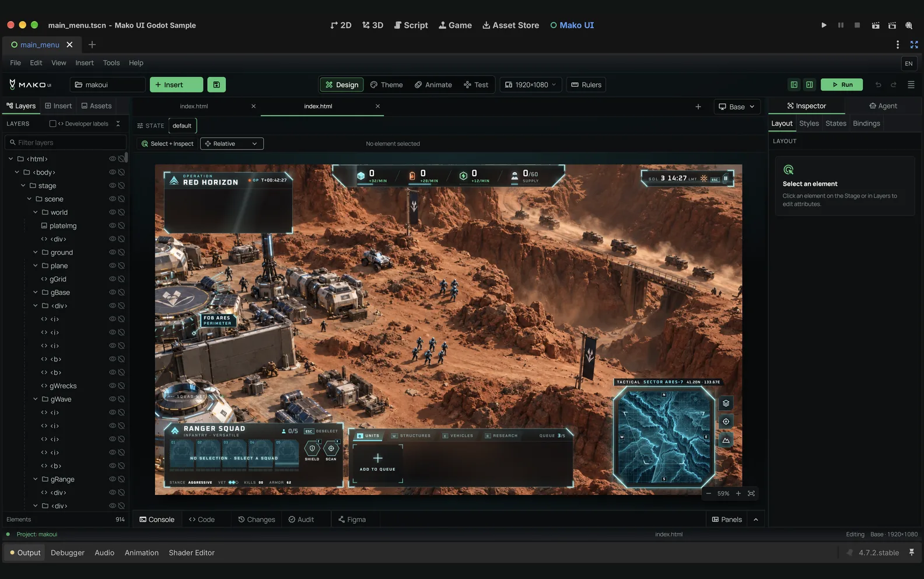Zoom in the stage with plus icon
Viewport: 924px width, 579px height.
pyautogui.click(x=738, y=493)
